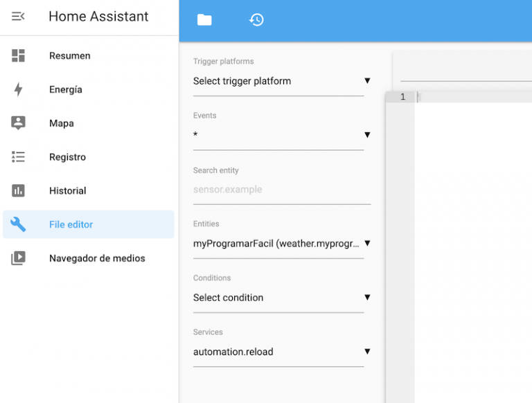Select the File editor sidebar item
Image resolution: width=532 pixels, height=403 pixels.
tap(89, 224)
